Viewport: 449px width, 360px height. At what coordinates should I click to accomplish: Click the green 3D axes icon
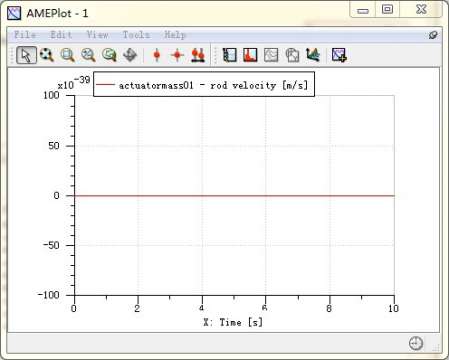pos(313,55)
